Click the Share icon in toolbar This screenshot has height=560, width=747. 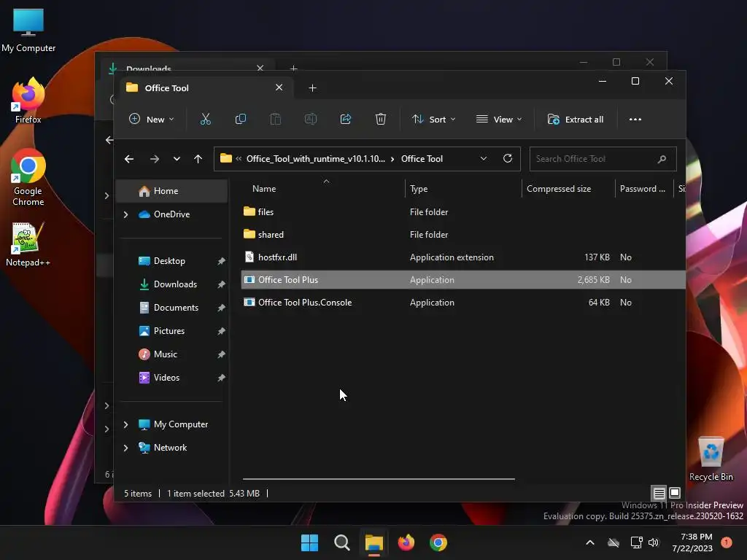click(345, 119)
